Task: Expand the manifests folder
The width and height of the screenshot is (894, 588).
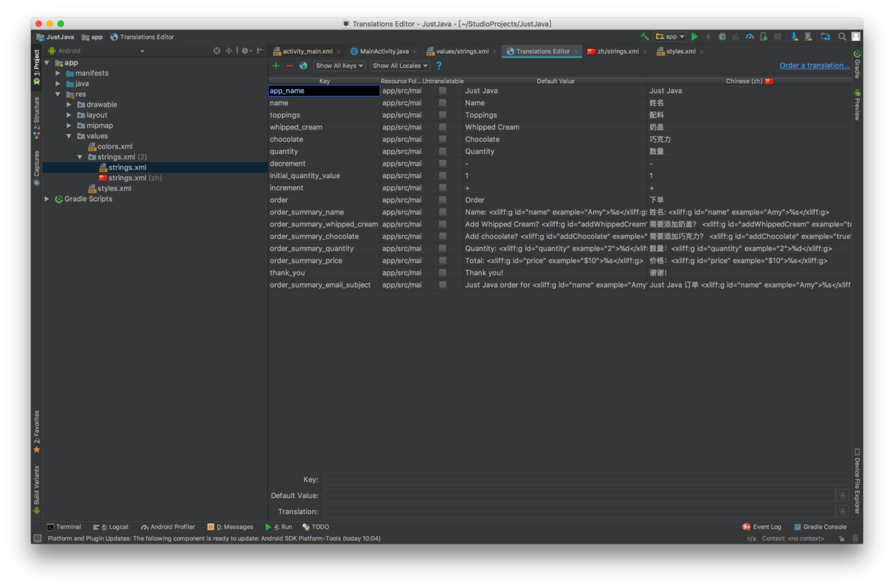Action: [x=58, y=73]
